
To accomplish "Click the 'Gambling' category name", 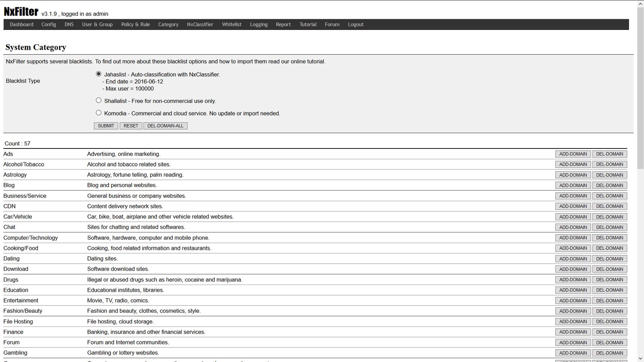I will coord(15,353).
